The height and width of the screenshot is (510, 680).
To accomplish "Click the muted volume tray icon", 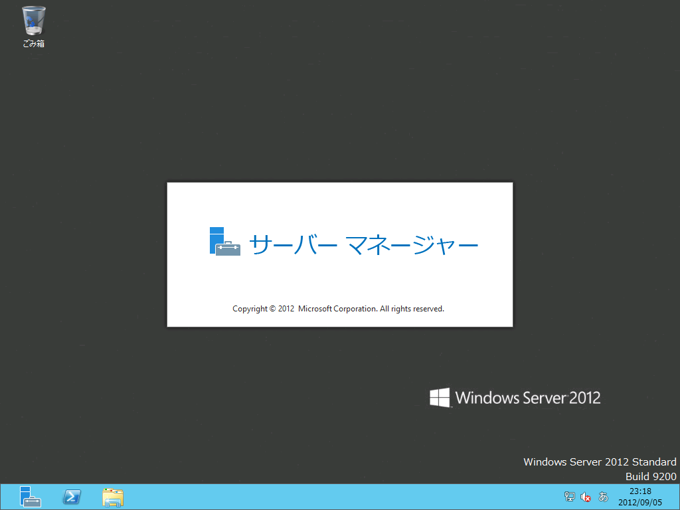I will click(x=585, y=497).
